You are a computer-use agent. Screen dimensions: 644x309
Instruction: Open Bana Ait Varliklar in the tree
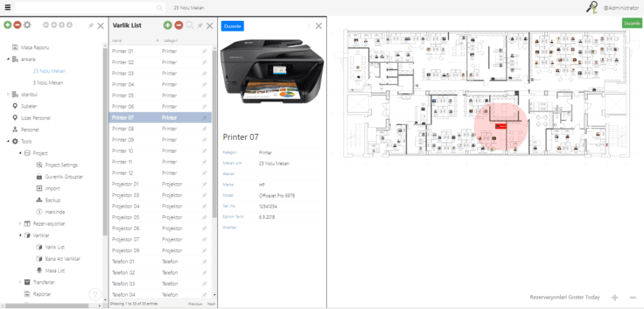[x=62, y=259]
